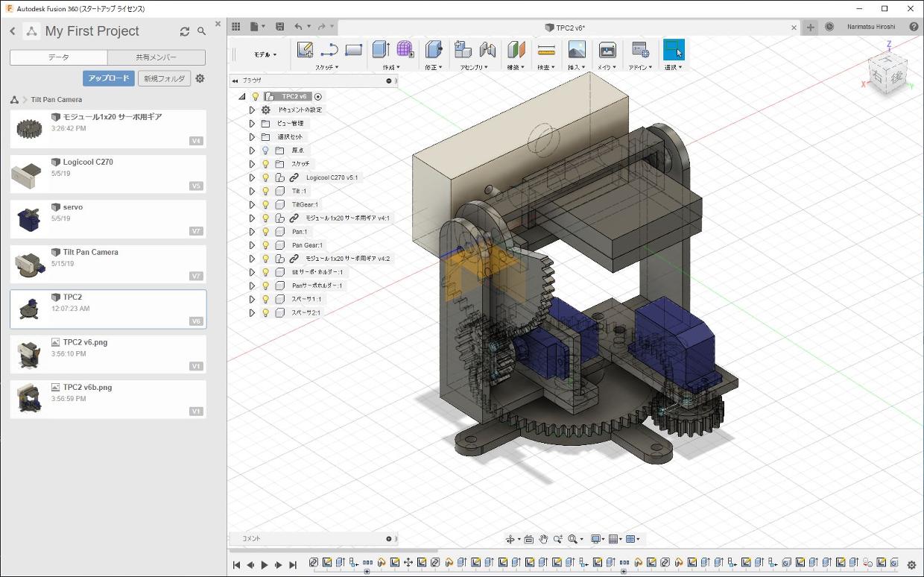Expand the TiltGear:1 tree node
The height and width of the screenshot is (577, 924).
252,205
